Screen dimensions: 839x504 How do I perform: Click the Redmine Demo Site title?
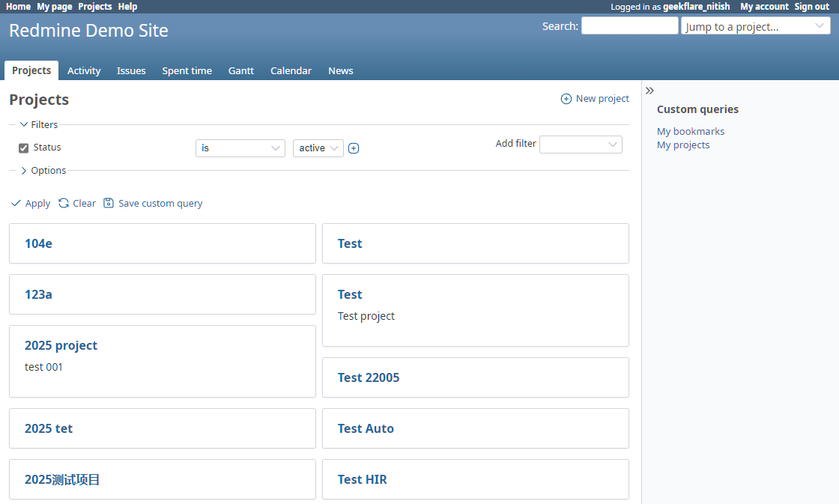tap(89, 31)
